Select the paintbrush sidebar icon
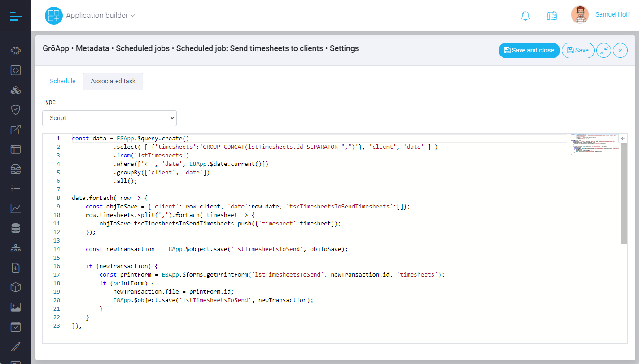Screen dimensions: 639x364 click(x=16, y=347)
